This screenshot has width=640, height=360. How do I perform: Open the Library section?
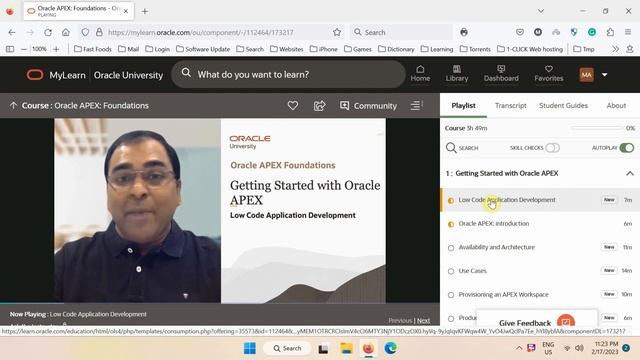click(457, 73)
